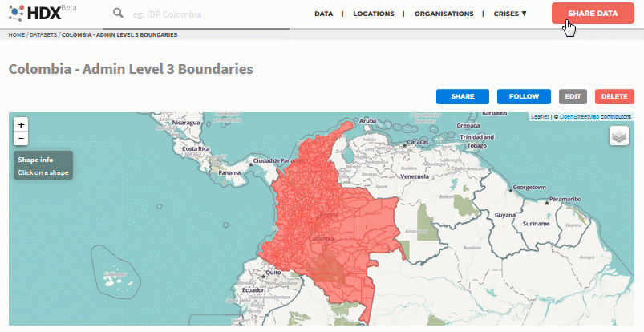Click the Edit dataset button
The image size is (644, 332).
pos(573,96)
